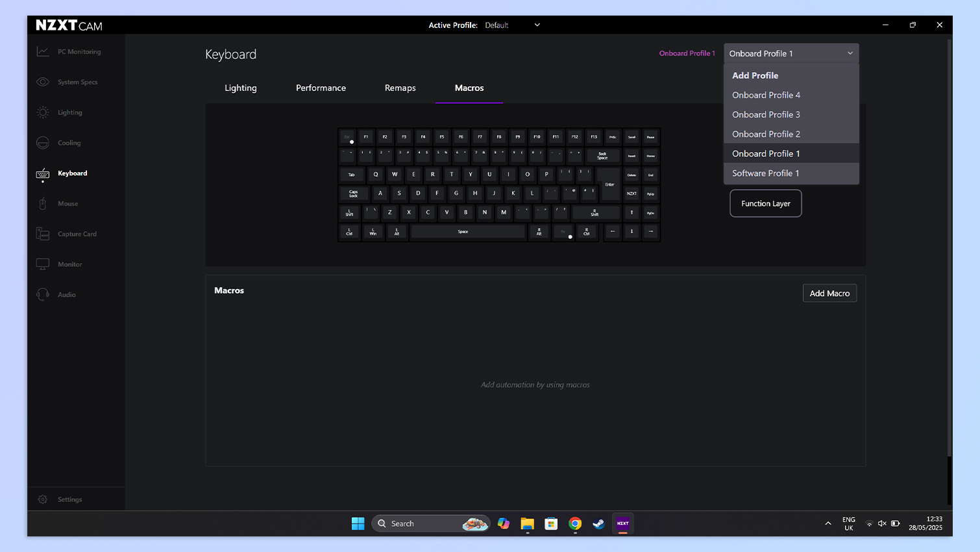Screen dimensions: 980x552
Task: Open Settings gear in sidebar
Action: point(43,499)
